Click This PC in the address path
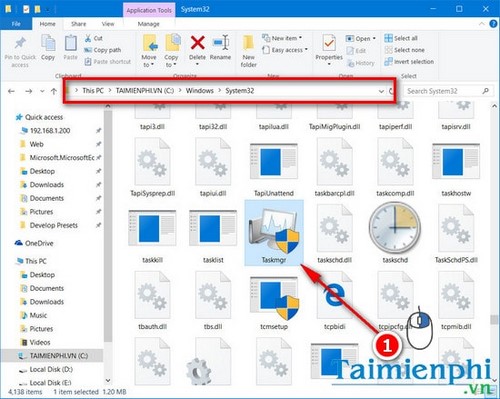This screenshot has height=399, width=500. pos(93,91)
